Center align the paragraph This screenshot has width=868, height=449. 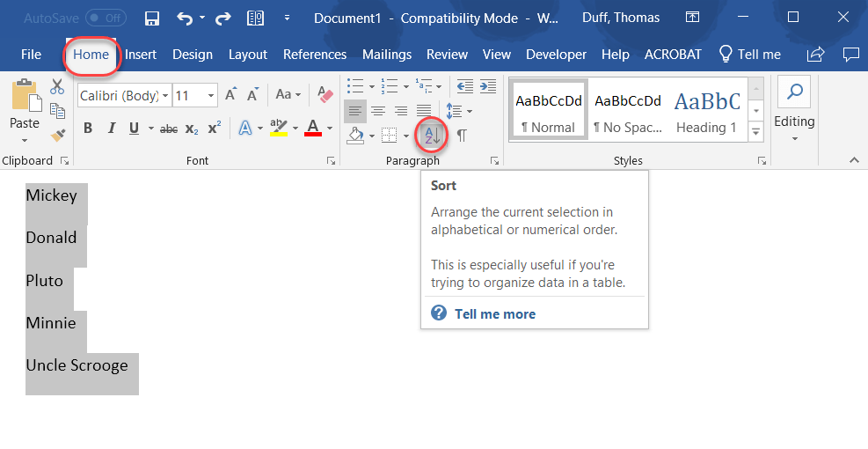coord(378,111)
